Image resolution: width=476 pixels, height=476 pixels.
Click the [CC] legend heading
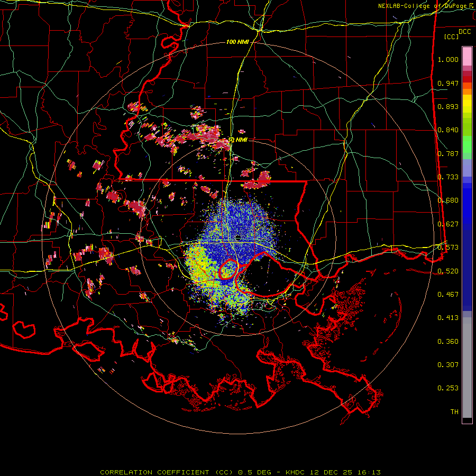point(451,36)
